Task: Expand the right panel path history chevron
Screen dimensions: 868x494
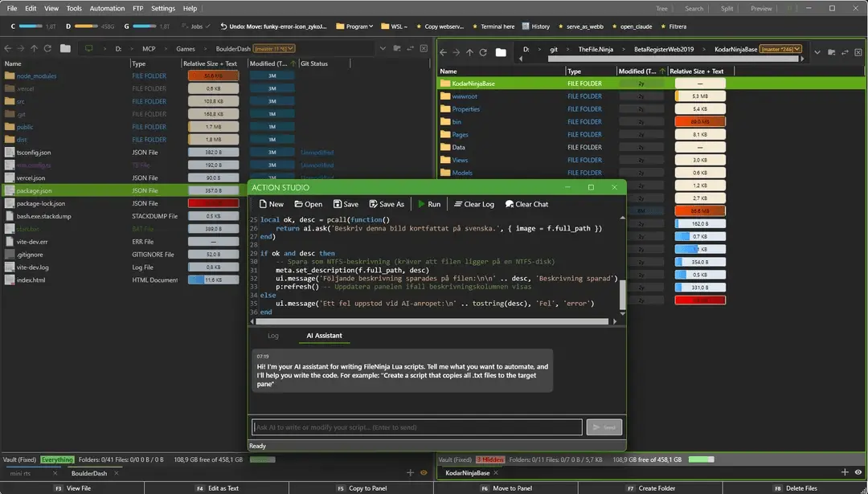Action: [817, 52]
